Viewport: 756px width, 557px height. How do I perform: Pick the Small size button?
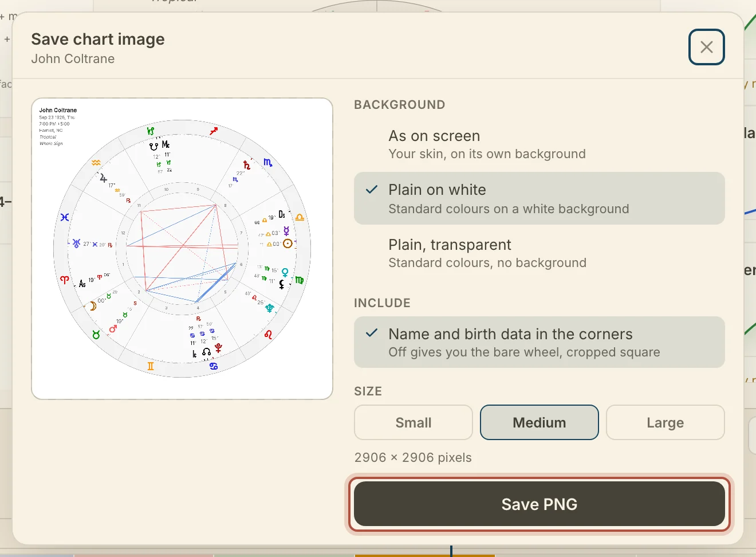pos(414,422)
